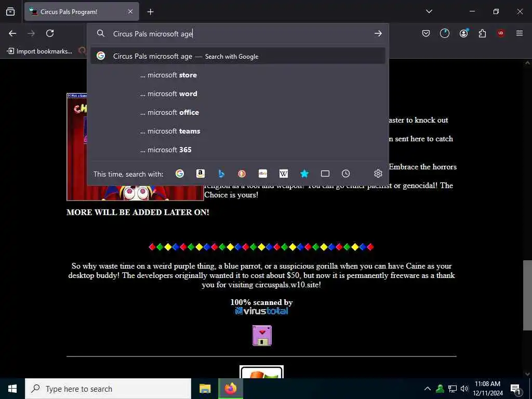Click Import bookmarks in bookmarks toolbar
This screenshot has height=399, width=532.
click(x=39, y=51)
